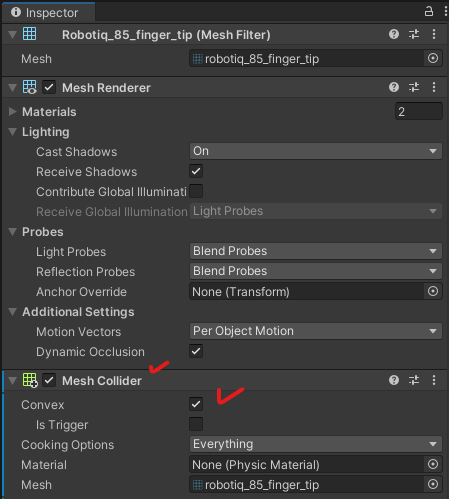Screen dimensions: 449x499
Task: Switch to the Inspector tab
Action: tap(49, 13)
